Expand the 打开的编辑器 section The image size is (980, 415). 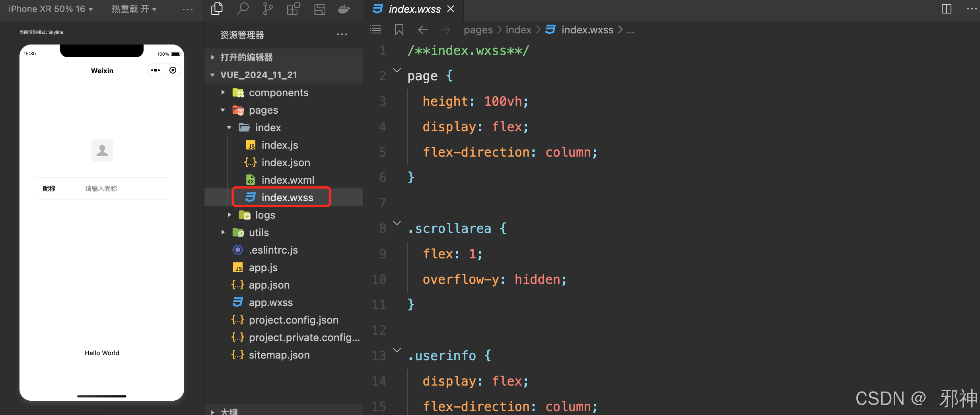[x=284, y=57]
